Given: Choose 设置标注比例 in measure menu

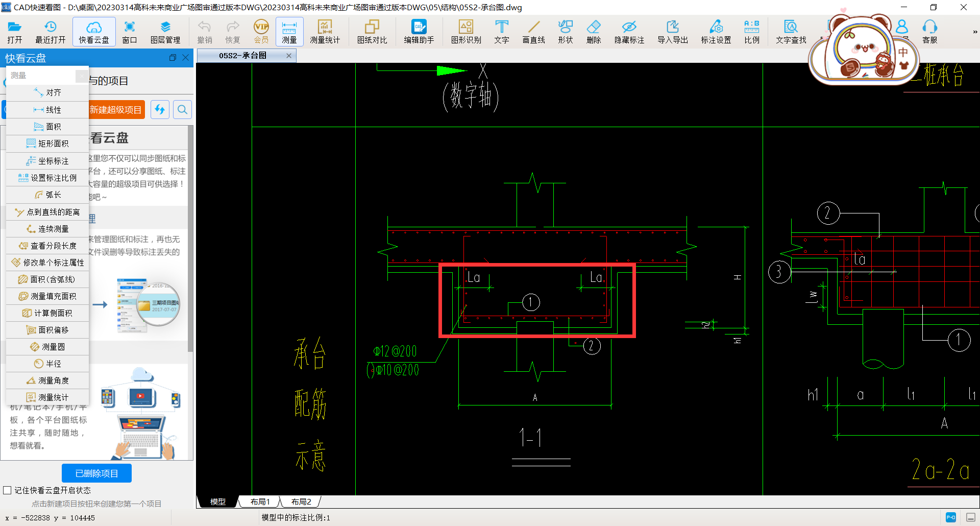Looking at the screenshot, I should (47, 178).
